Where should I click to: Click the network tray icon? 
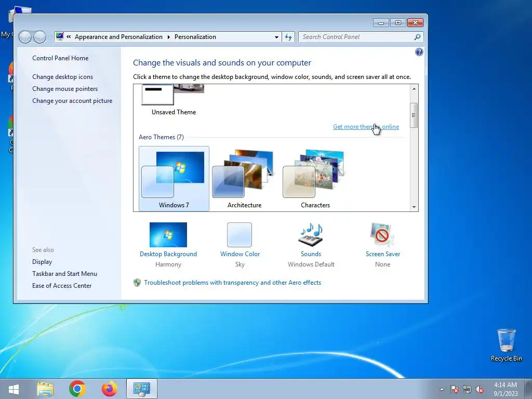(467, 389)
